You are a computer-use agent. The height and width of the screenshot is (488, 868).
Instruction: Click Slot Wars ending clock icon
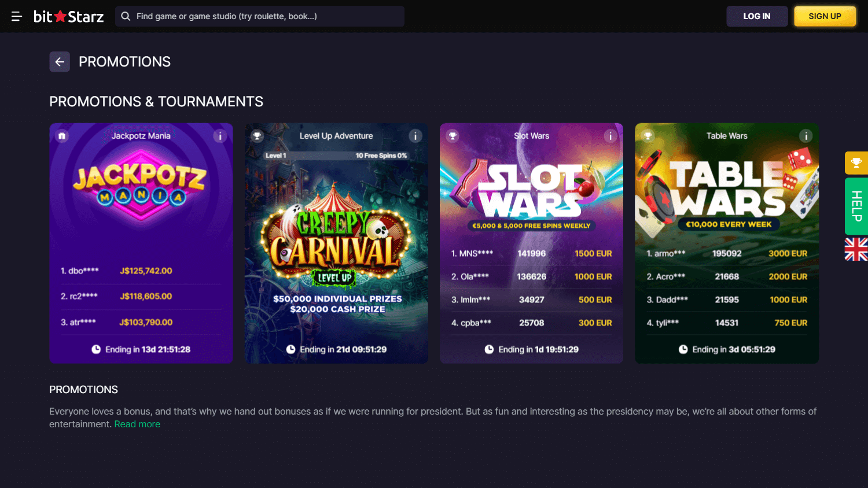(x=489, y=349)
